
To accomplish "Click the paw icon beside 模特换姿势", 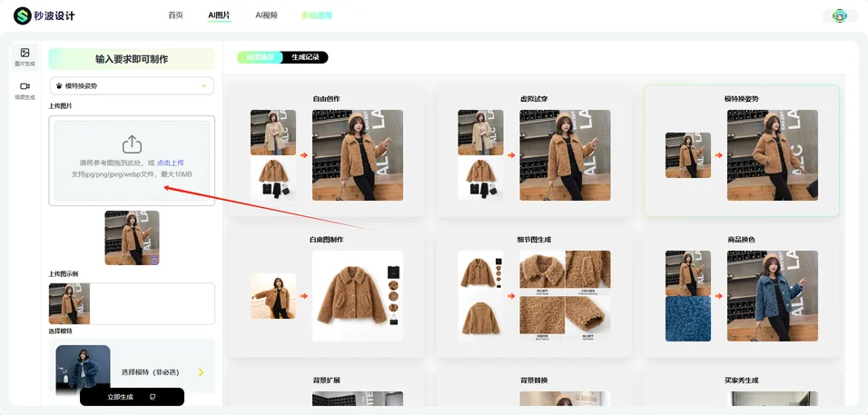I will pos(59,85).
